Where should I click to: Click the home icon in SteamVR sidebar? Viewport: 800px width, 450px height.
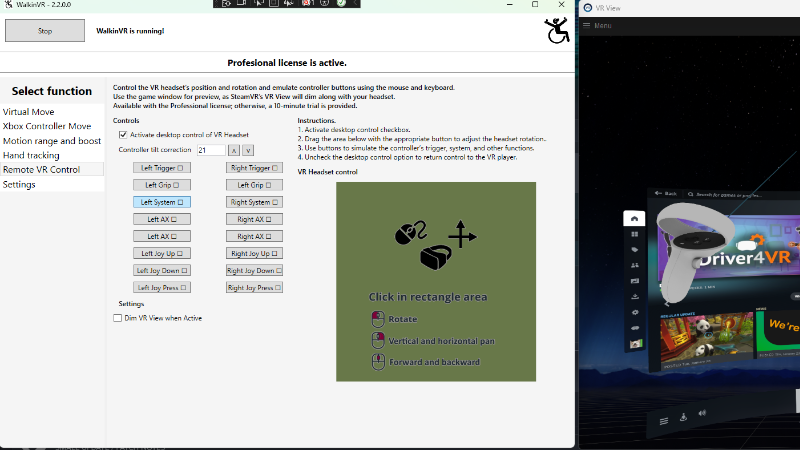click(632, 218)
